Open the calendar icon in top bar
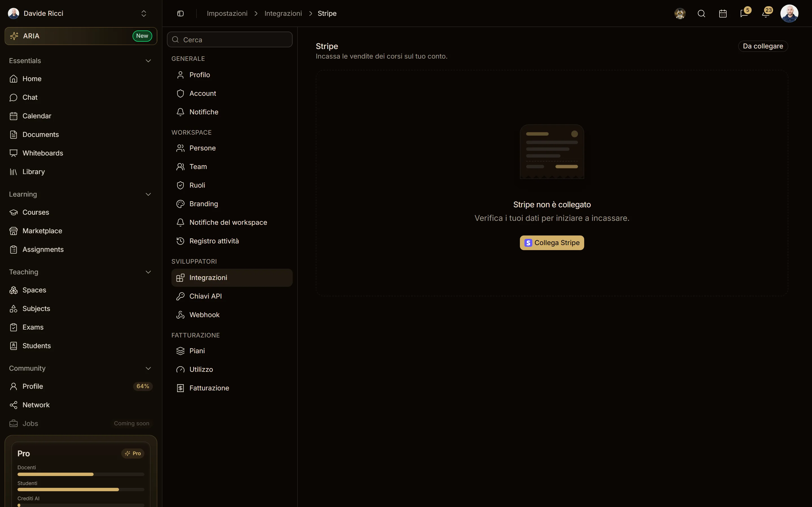This screenshot has width=812, height=507. click(x=723, y=14)
